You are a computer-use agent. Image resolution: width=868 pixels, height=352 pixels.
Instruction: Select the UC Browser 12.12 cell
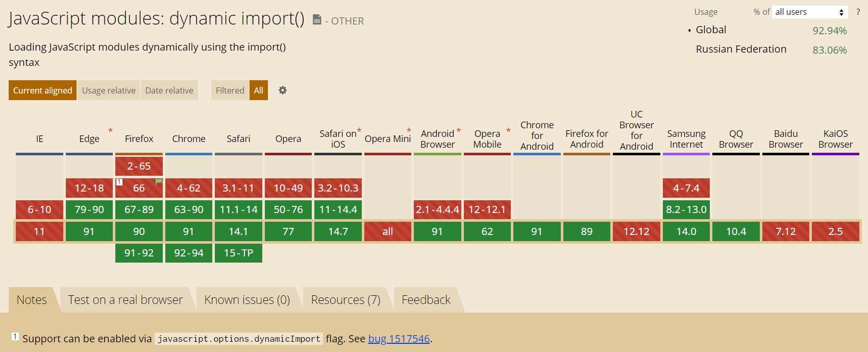click(636, 231)
